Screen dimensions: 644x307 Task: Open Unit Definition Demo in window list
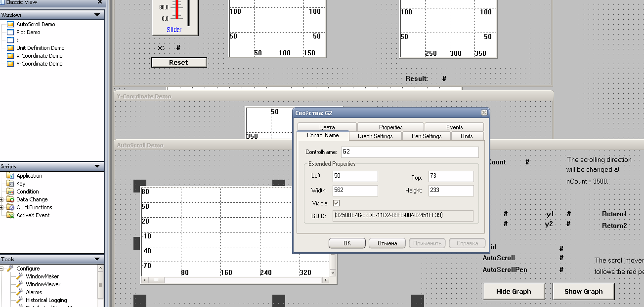point(40,48)
